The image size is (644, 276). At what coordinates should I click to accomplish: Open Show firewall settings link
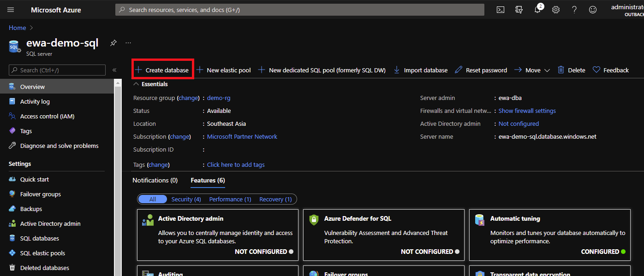coord(527,111)
